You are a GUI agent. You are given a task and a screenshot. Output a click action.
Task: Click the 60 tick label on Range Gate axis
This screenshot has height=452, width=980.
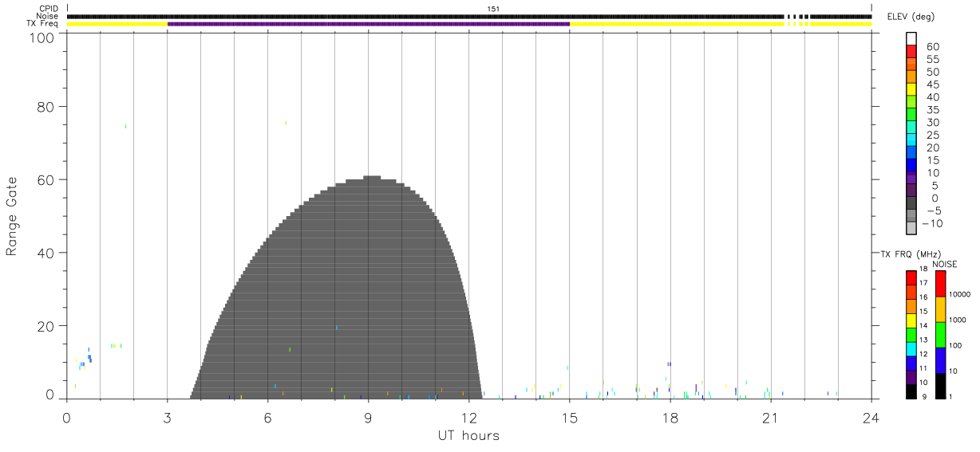pyautogui.click(x=45, y=180)
